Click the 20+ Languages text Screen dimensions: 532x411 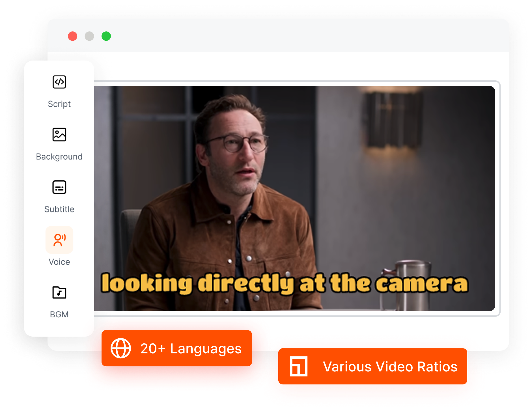191,348
